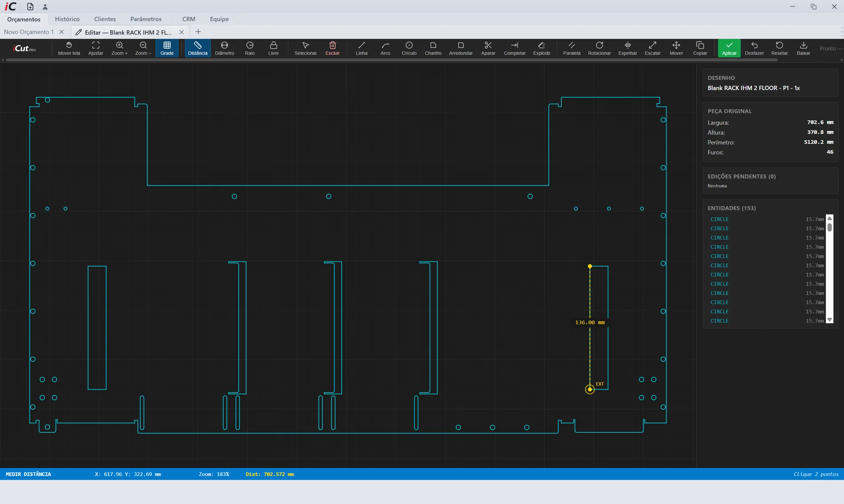The image size is (844, 504).
Task: Select the Diâmetro measurement tool
Action: point(224,48)
